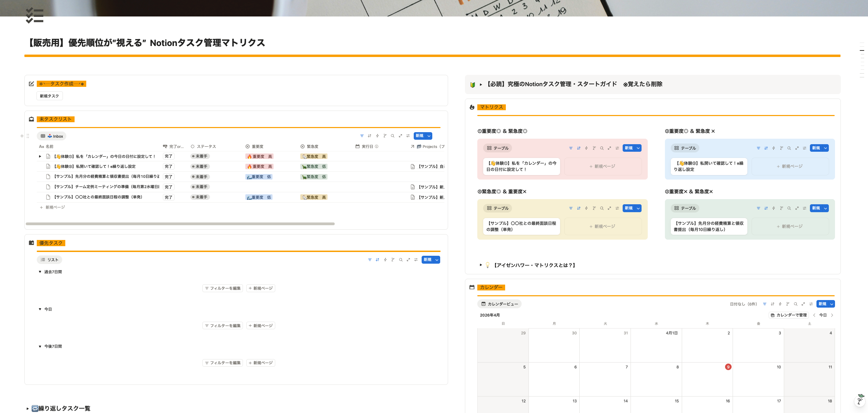Click the Inbox table horizontal scrollbar
The height and width of the screenshot is (413, 868).
[180, 224]
